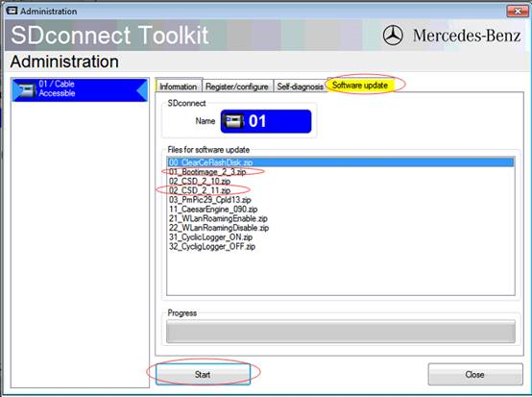Open the Self-diagnosis tab
This screenshot has width=532, height=397.
pos(301,87)
